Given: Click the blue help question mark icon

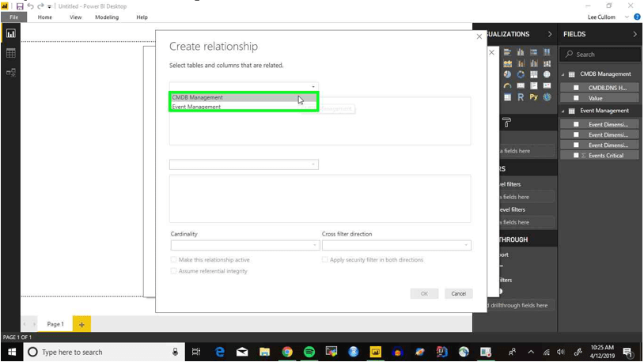Looking at the screenshot, I should (637, 17).
